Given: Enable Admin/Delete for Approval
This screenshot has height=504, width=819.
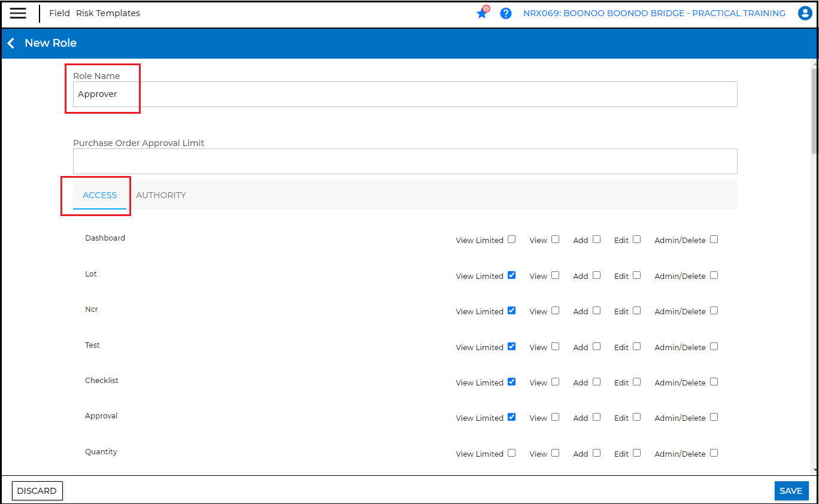Looking at the screenshot, I should pos(714,417).
